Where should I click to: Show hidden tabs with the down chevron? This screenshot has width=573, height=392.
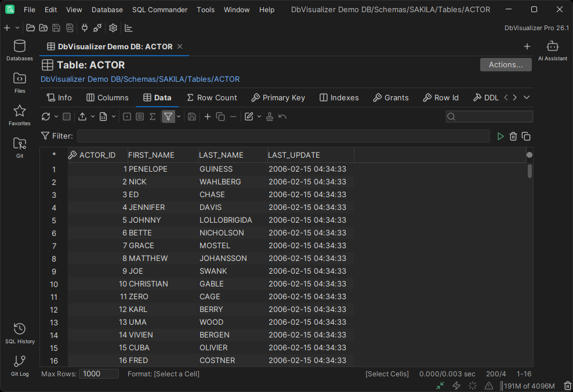coord(527,97)
